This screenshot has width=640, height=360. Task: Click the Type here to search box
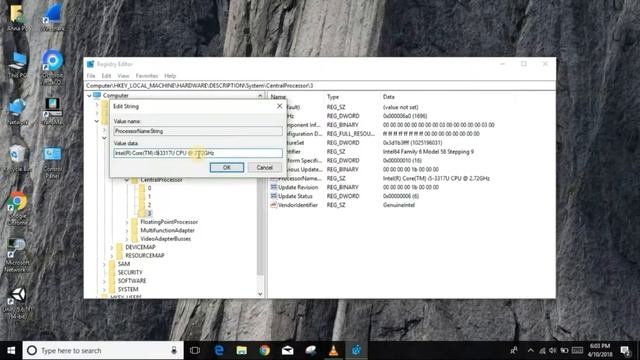[x=103, y=351]
